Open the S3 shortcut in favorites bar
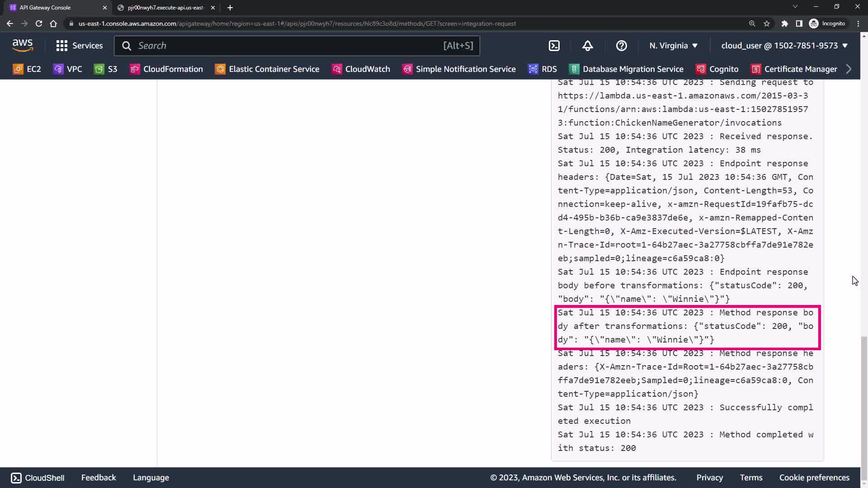 [106, 69]
